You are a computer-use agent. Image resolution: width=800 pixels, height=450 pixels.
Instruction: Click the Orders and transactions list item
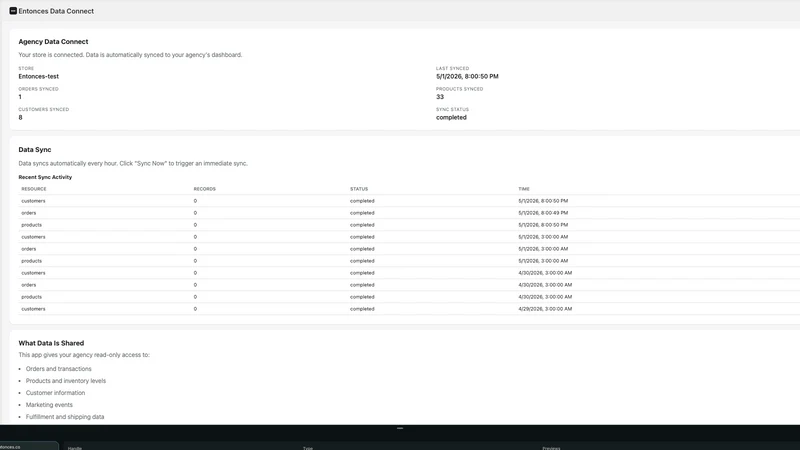pos(59,369)
